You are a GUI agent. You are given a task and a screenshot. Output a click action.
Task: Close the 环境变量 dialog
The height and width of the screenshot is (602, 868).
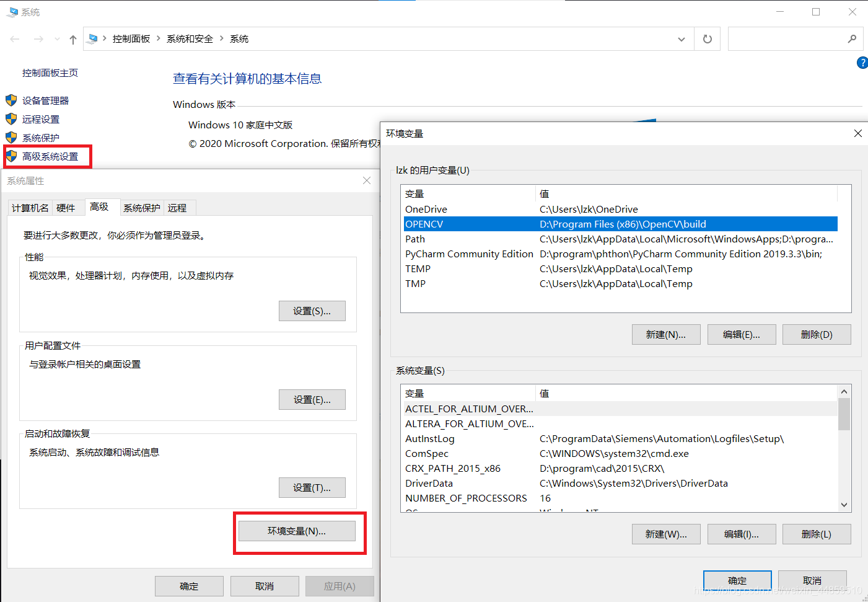[x=858, y=133]
